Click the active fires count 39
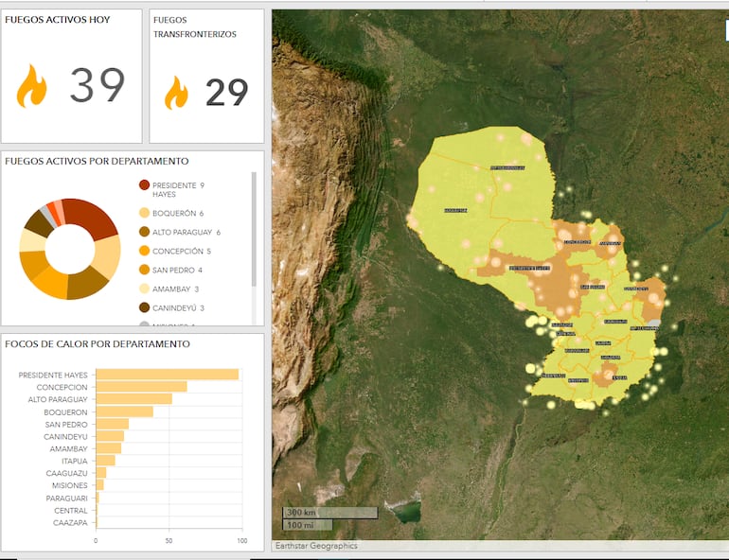Viewport: 729px width, 560px height. pos(98,86)
